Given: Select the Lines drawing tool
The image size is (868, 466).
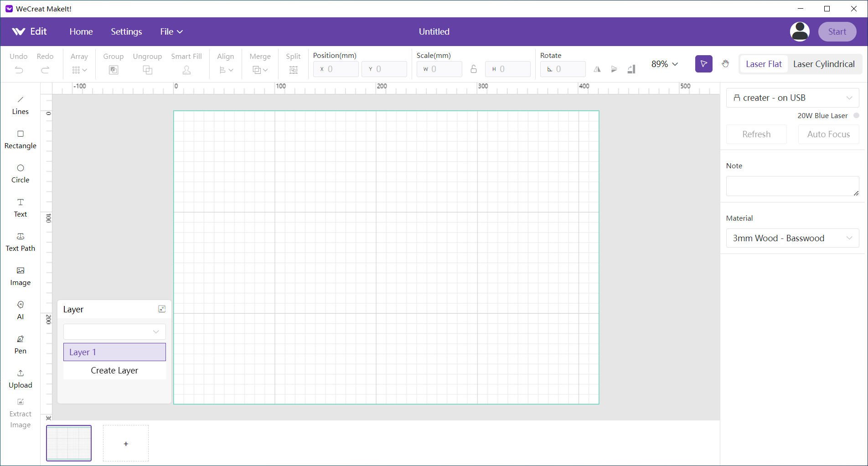Looking at the screenshot, I should 20,105.
